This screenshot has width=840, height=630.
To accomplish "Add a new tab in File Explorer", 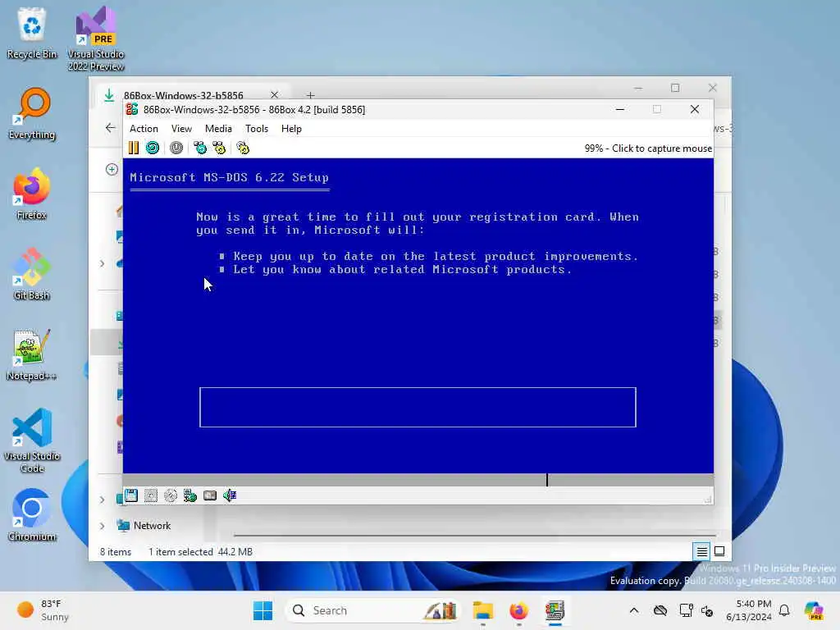I will (x=311, y=95).
